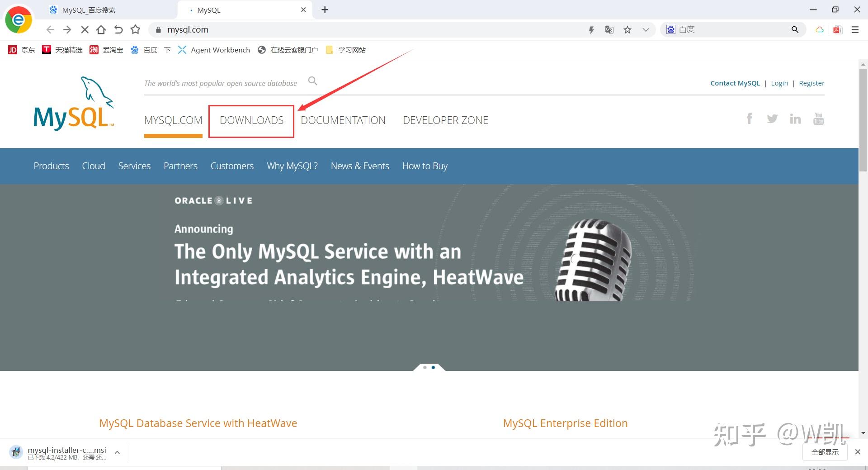Open the Customers menu
The image size is (868, 470).
[232, 166]
